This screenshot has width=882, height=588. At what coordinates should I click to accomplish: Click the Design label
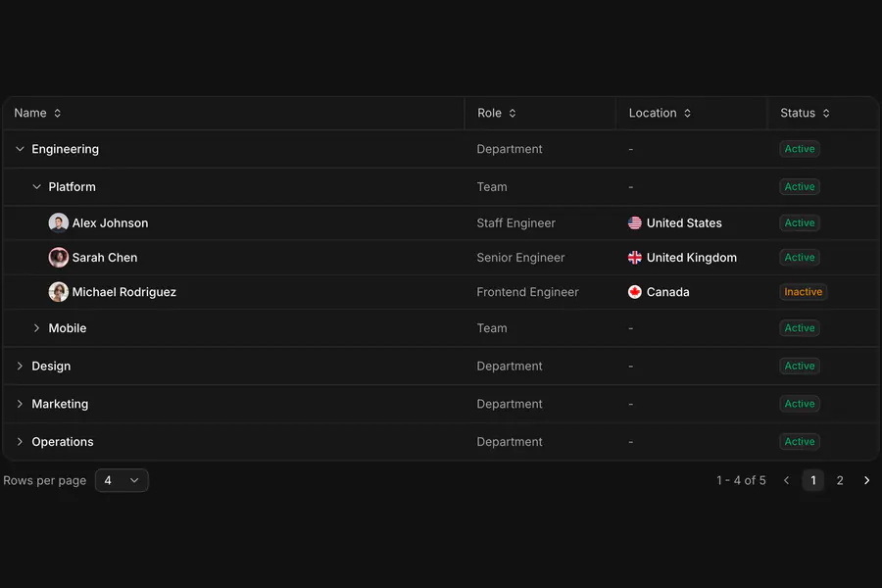pos(51,366)
